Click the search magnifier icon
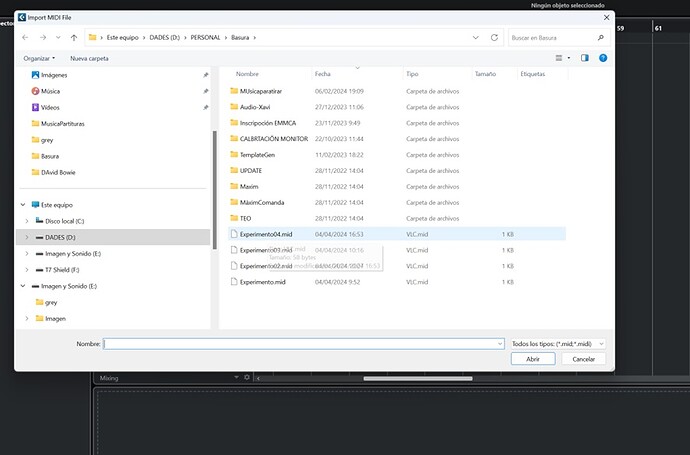 click(601, 38)
